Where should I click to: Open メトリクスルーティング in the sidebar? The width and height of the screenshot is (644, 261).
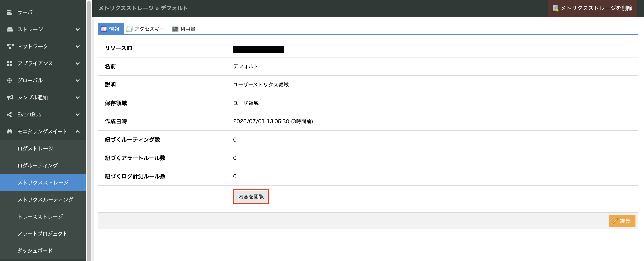[x=43, y=199]
